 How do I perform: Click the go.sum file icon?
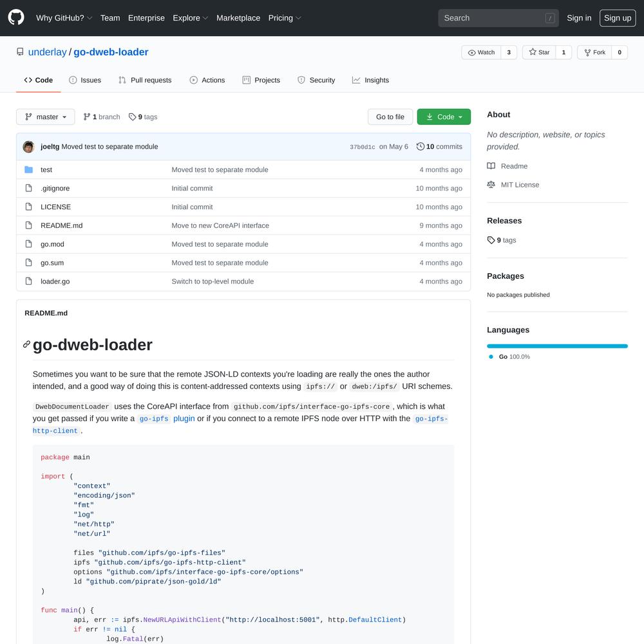coord(28,263)
